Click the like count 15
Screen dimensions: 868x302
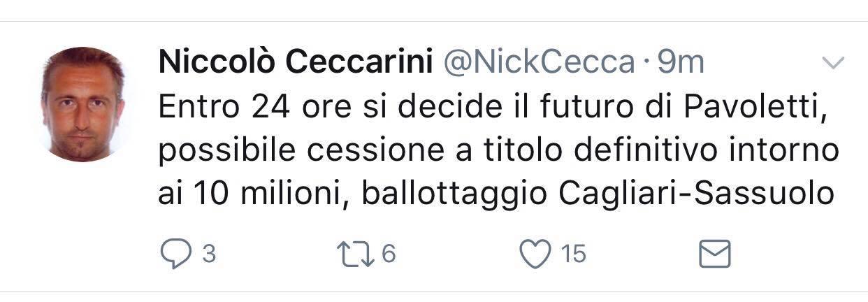tap(574, 254)
